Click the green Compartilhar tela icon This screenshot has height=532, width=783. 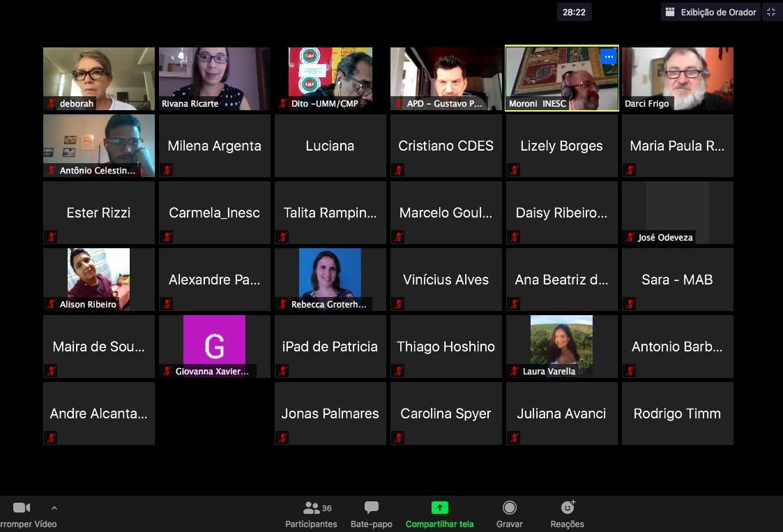coord(439,508)
